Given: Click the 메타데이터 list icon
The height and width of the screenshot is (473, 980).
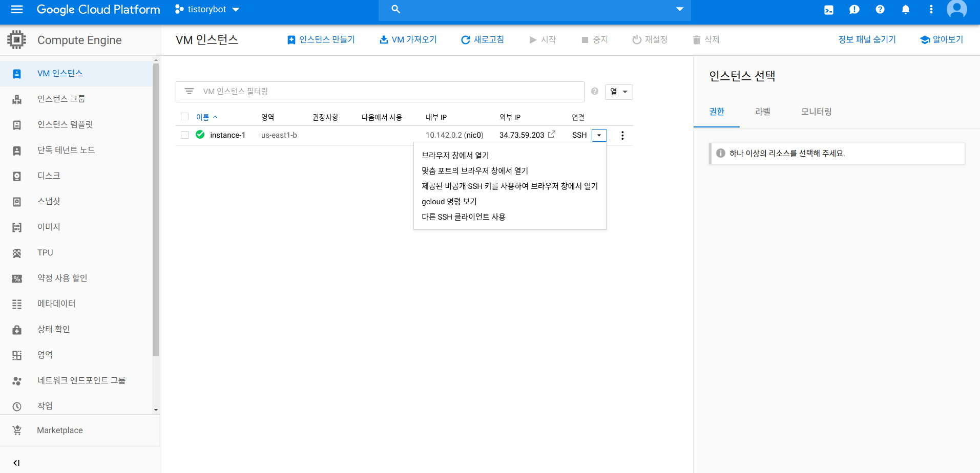Looking at the screenshot, I should (x=17, y=304).
